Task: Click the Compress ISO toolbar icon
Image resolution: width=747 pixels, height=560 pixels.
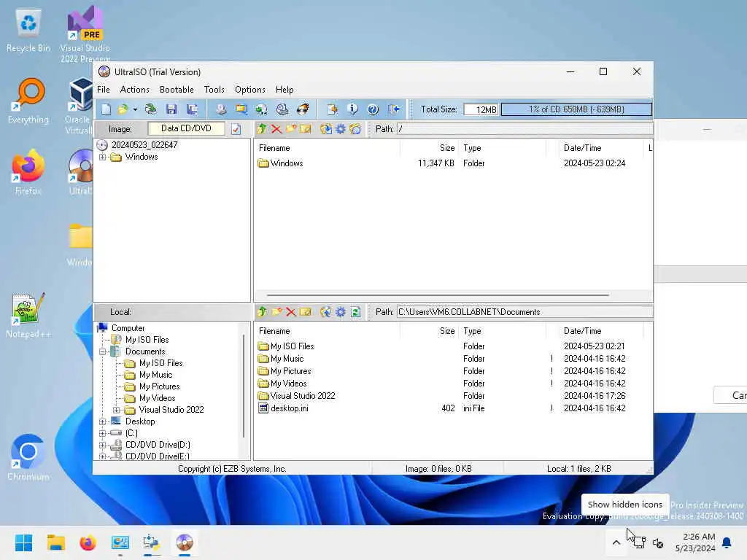Action: coord(241,109)
